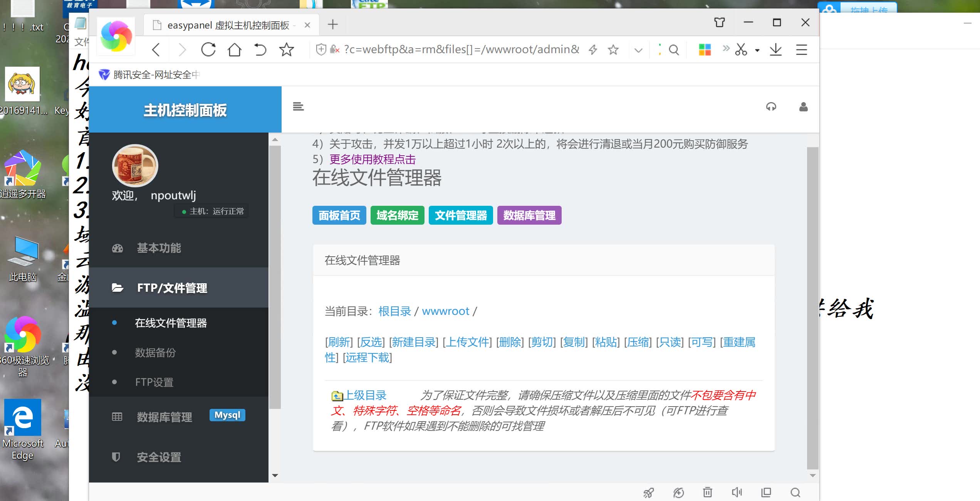Click the Mysql badge
The width and height of the screenshot is (980, 501).
click(227, 415)
